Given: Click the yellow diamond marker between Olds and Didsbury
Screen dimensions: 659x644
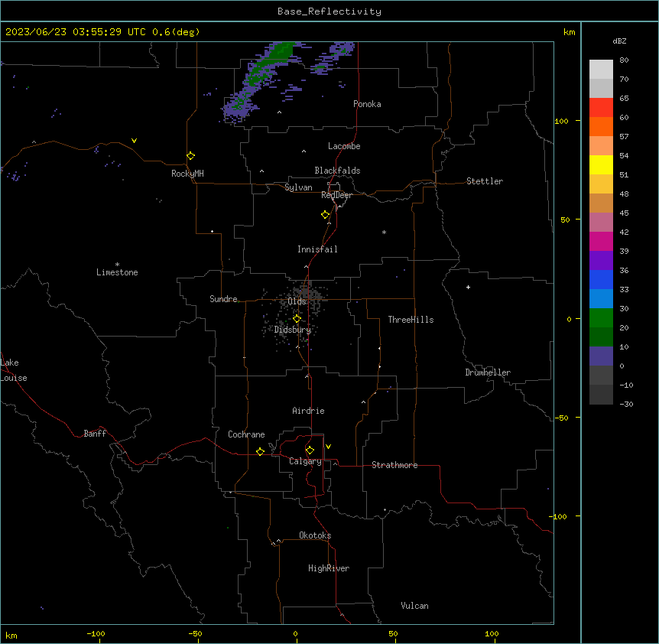Looking at the screenshot, I should 297,319.
